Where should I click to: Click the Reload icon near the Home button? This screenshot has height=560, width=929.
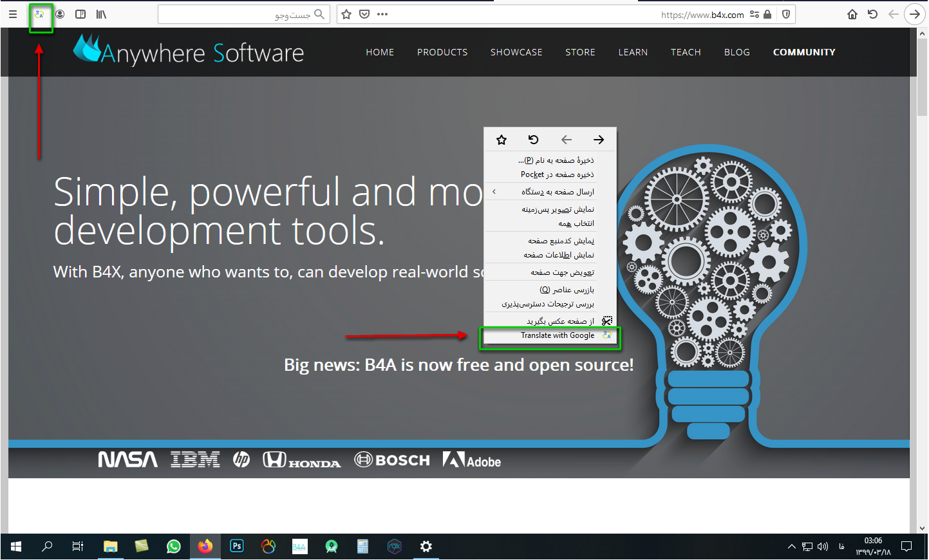[873, 14]
